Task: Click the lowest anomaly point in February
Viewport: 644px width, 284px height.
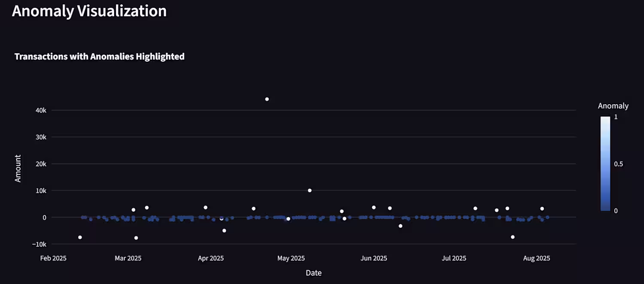Action: coord(80,237)
